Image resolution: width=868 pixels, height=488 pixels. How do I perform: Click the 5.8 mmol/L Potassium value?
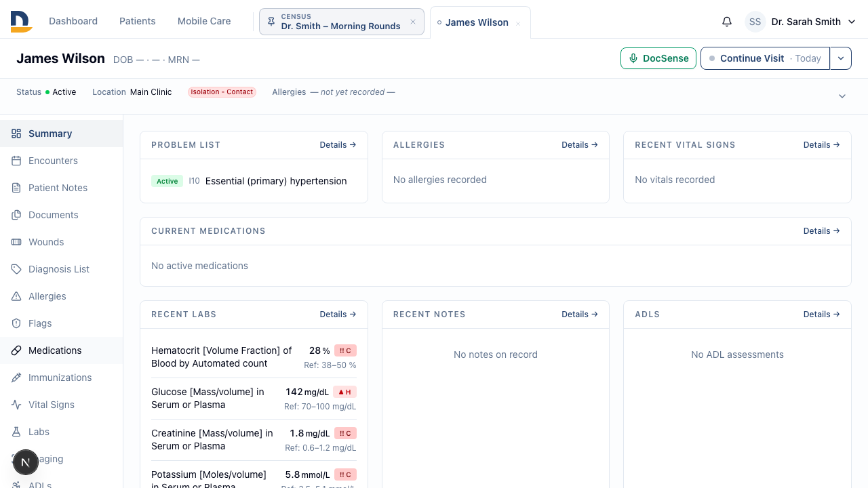[x=307, y=474]
